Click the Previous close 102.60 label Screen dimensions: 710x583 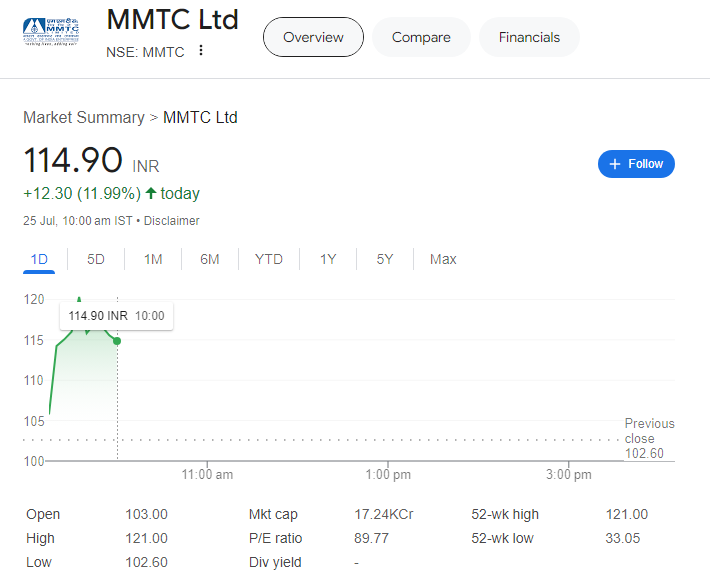click(x=649, y=438)
